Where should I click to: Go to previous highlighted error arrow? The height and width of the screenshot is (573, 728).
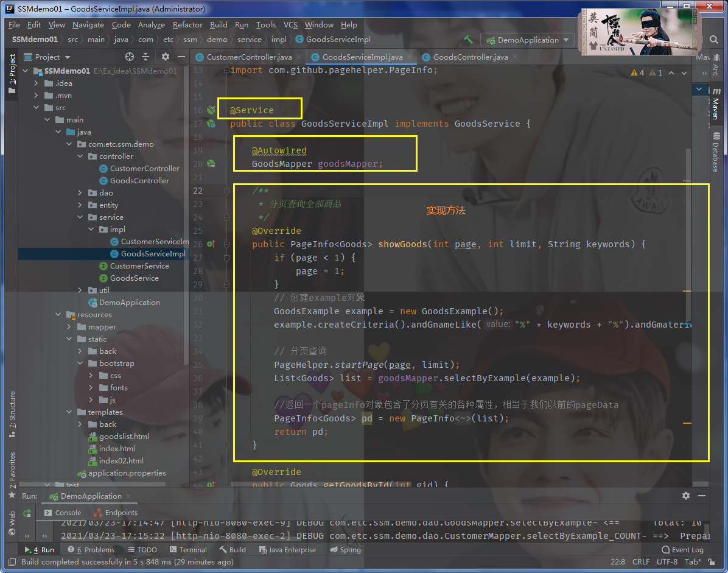coord(671,73)
